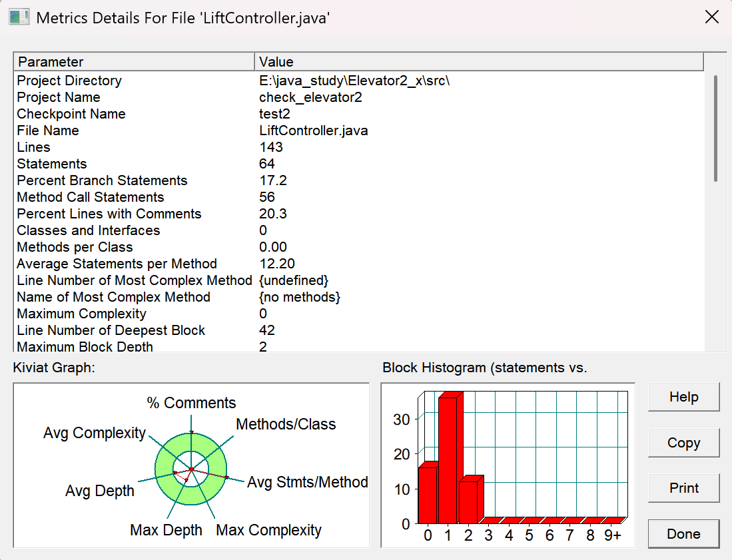Click the Avg Complexity axis label

coord(95,433)
